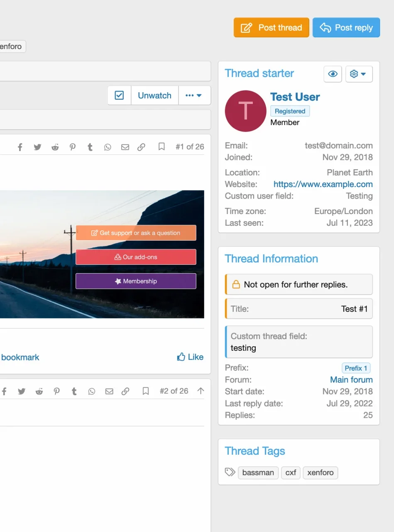Share first post on Facebook
The width and height of the screenshot is (394, 532).
coord(20,147)
